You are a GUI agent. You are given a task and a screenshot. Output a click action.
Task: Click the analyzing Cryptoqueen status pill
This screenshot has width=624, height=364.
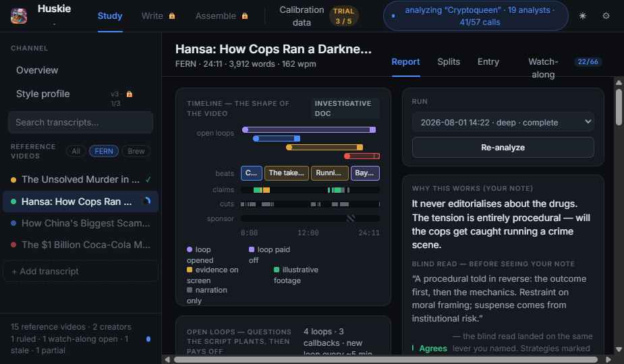(476, 16)
